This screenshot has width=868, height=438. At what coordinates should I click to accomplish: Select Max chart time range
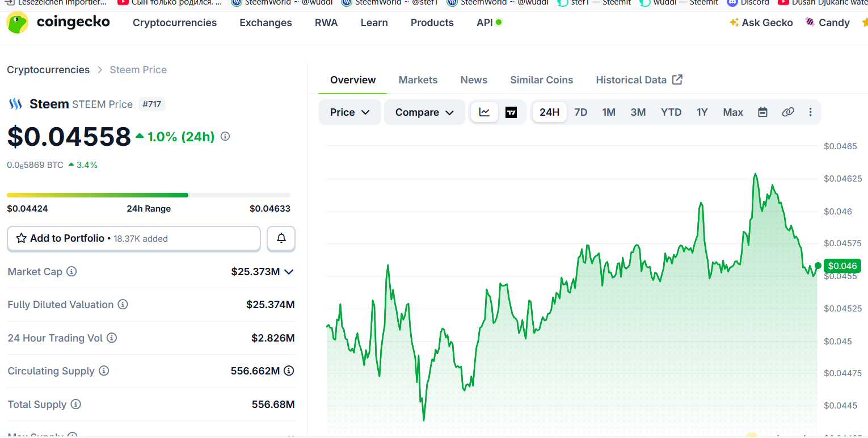[733, 112]
